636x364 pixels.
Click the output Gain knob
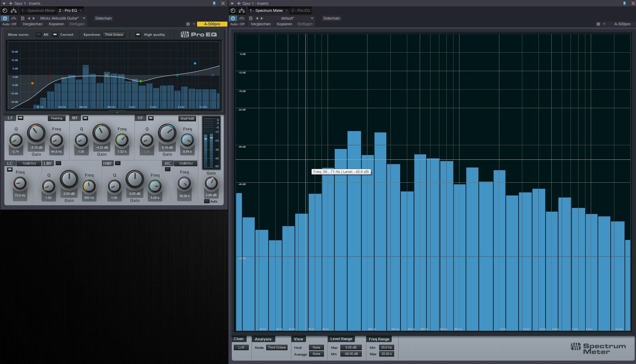pos(211,184)
